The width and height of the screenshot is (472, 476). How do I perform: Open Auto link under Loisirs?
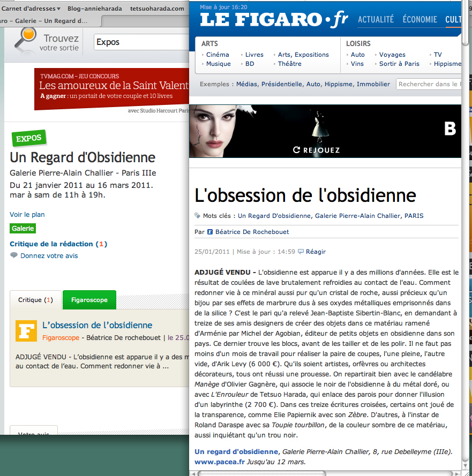pos(357,55)
